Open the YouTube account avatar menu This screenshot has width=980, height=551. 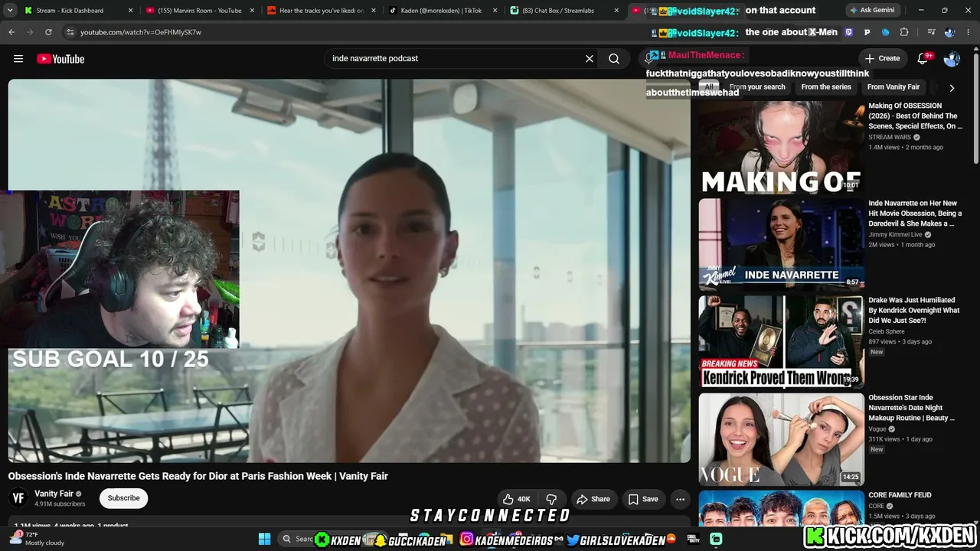(x=952, y=59)
